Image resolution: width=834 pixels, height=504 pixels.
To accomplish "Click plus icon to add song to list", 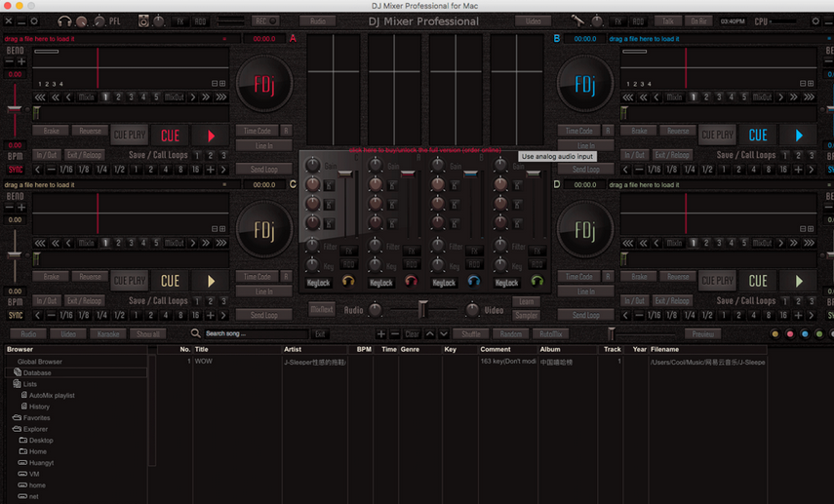I will click(380, 333).
